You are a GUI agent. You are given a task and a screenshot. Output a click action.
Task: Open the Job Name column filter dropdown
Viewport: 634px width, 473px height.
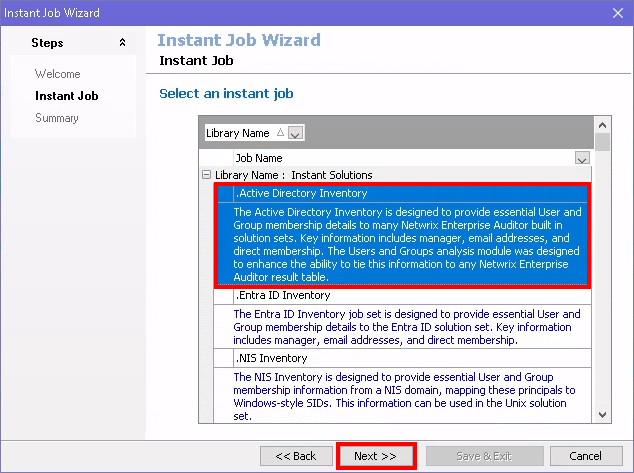click(x=582, y=158)
